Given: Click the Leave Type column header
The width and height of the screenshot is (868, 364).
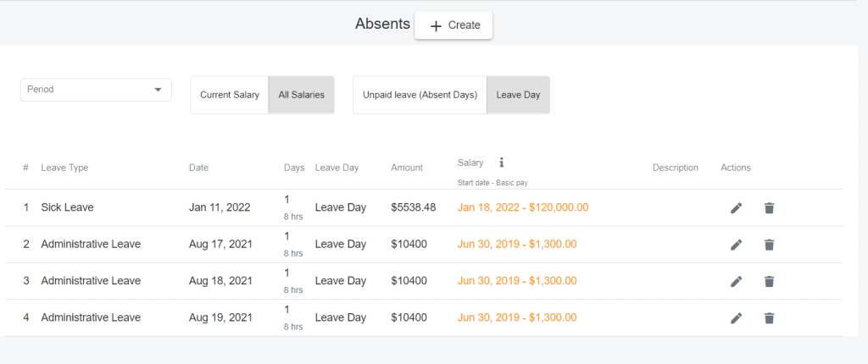Looking at the screenshot, I should point(64,168).
